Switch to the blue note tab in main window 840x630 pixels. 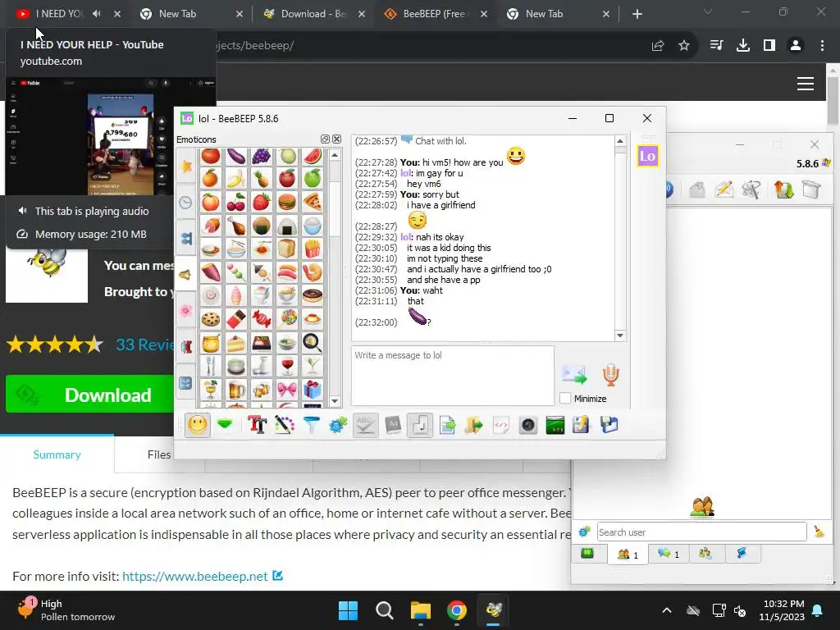coord(742,554)
